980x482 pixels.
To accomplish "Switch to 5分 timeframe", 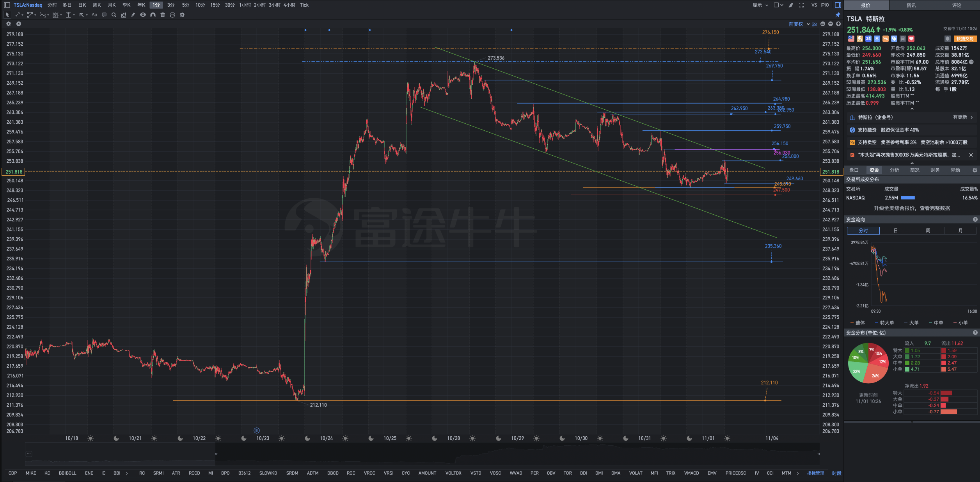I will click(185, 5).
